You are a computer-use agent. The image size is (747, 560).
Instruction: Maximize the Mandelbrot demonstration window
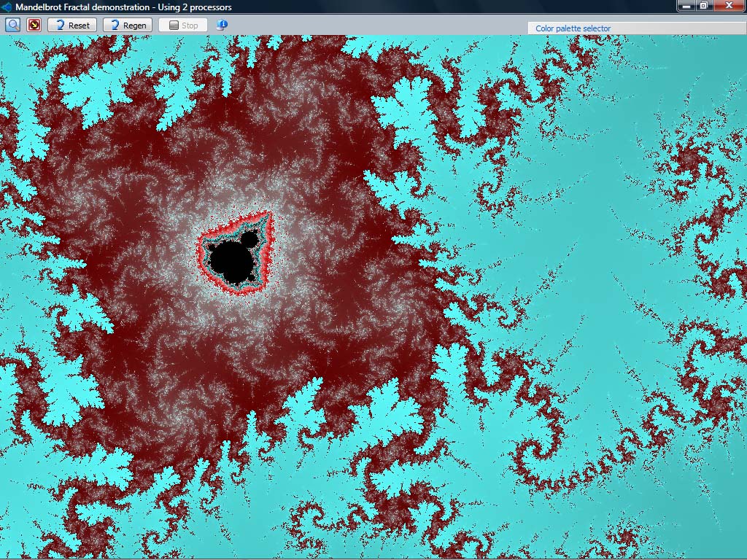pos(705,6)
